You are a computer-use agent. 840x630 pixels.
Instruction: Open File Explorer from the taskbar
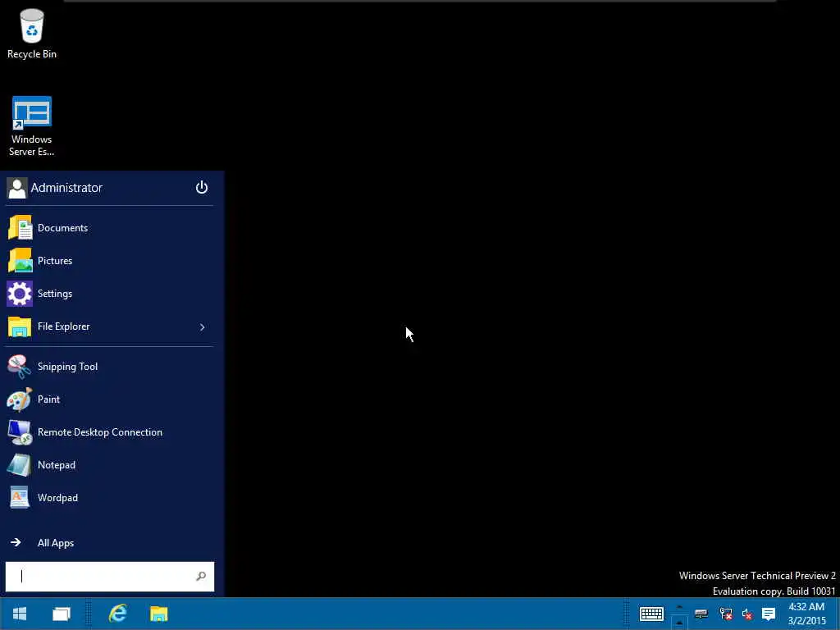159,614
